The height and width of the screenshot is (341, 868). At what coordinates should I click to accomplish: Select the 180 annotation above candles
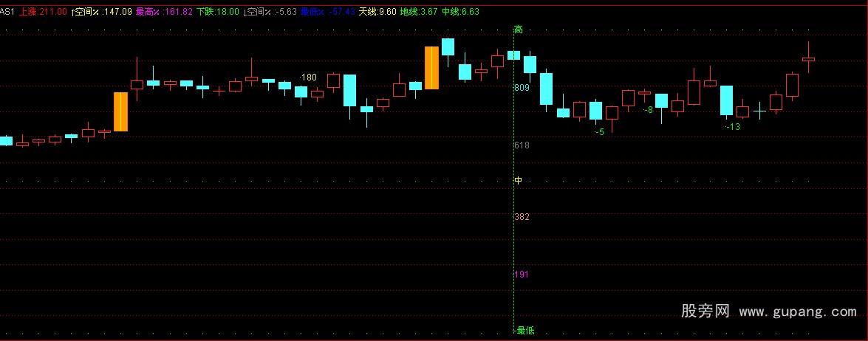click(309, 77)
